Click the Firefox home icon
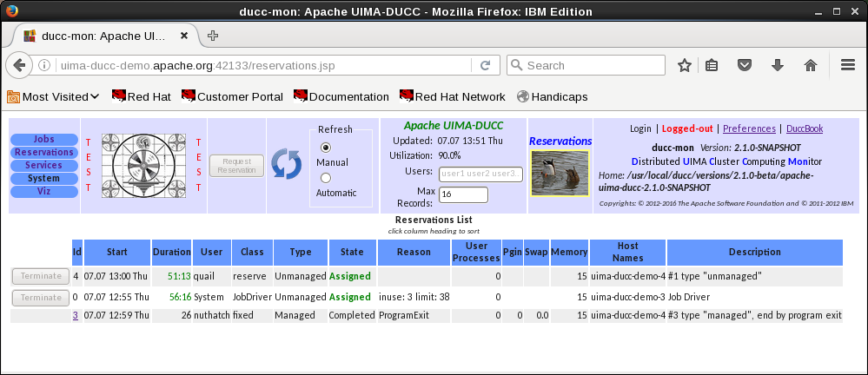Image resolution: width=868 pixels, height=375 pixels. pos(811,65)
